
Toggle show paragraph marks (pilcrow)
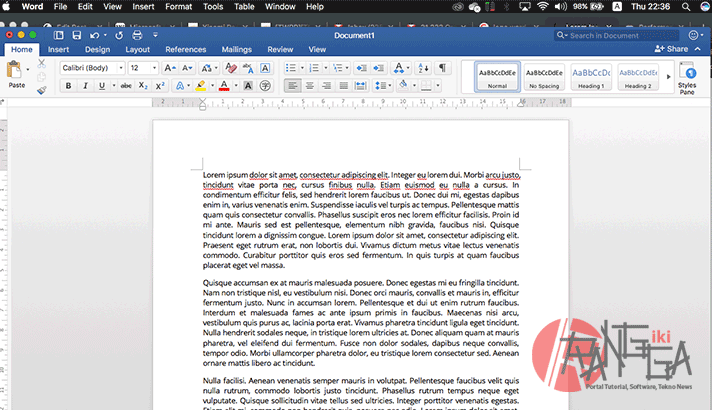[442, 68]
